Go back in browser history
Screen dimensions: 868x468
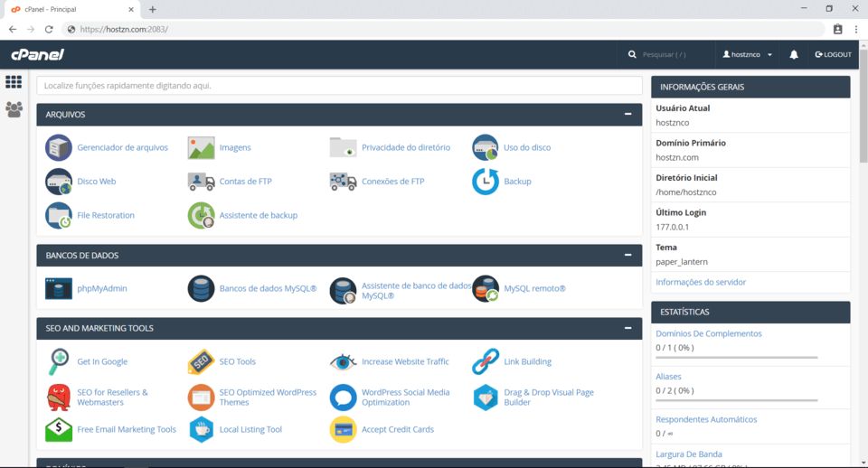point(13,29)
